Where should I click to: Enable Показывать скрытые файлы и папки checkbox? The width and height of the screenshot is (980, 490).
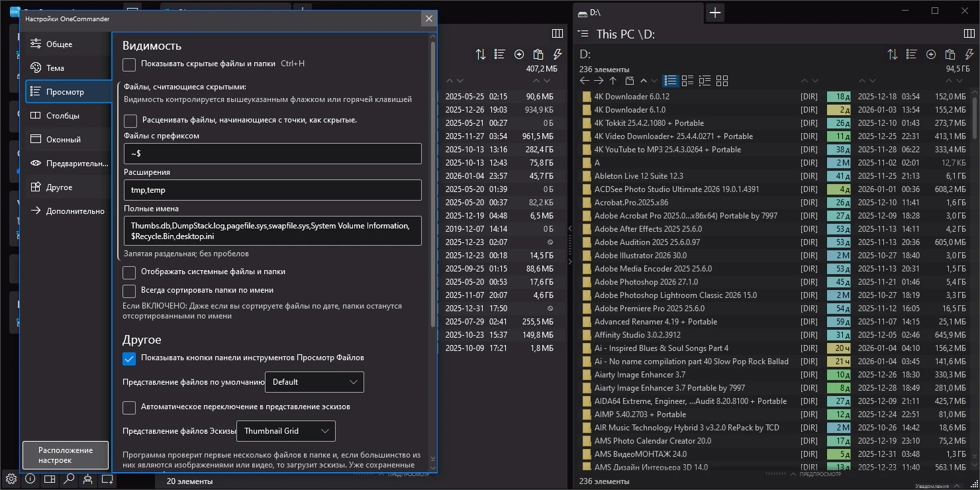point(129,64)
